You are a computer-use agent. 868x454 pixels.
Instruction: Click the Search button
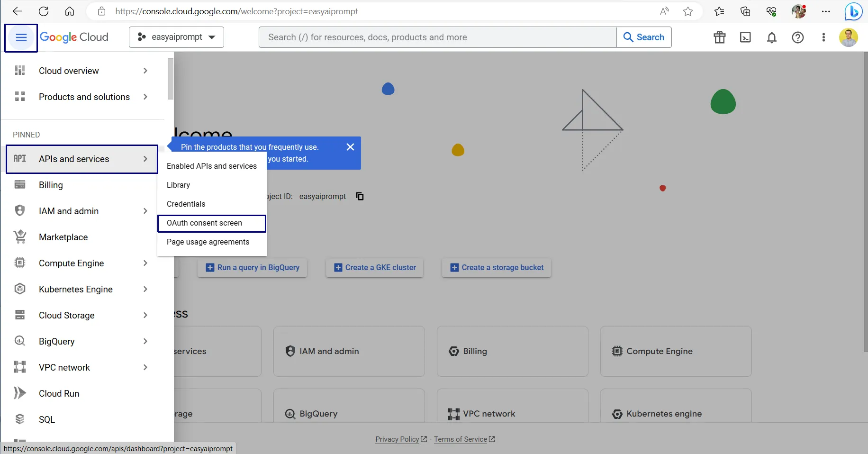[x=644, y=37]
